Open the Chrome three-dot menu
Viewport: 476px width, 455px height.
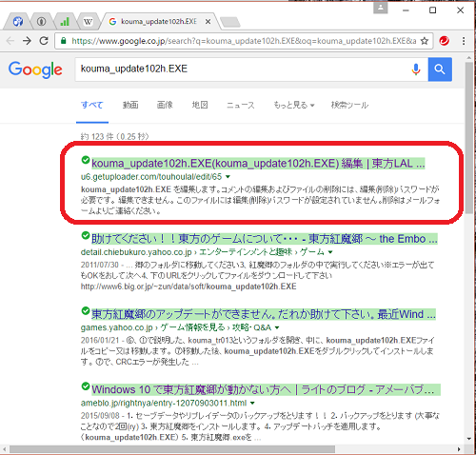pos(464,41)
